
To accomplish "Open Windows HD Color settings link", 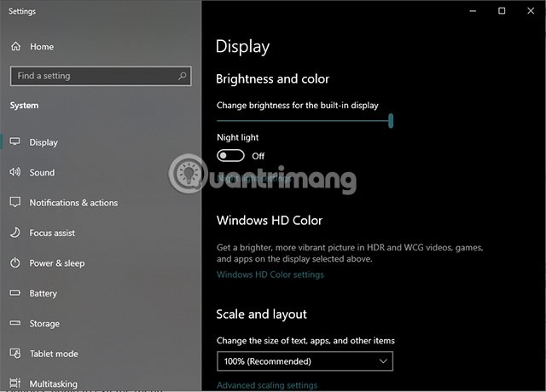I will [270, 274].
